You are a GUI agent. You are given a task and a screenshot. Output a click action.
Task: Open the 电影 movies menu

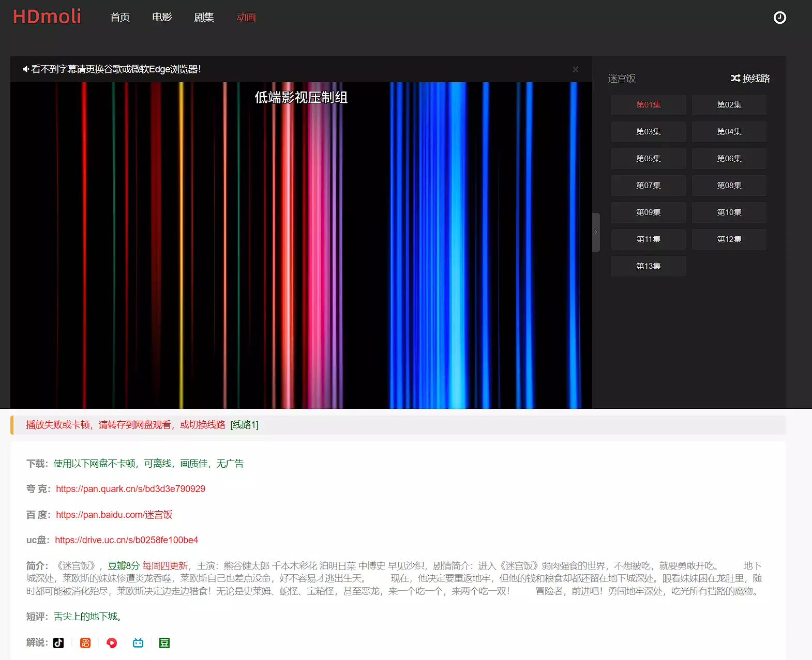[162, 17]
